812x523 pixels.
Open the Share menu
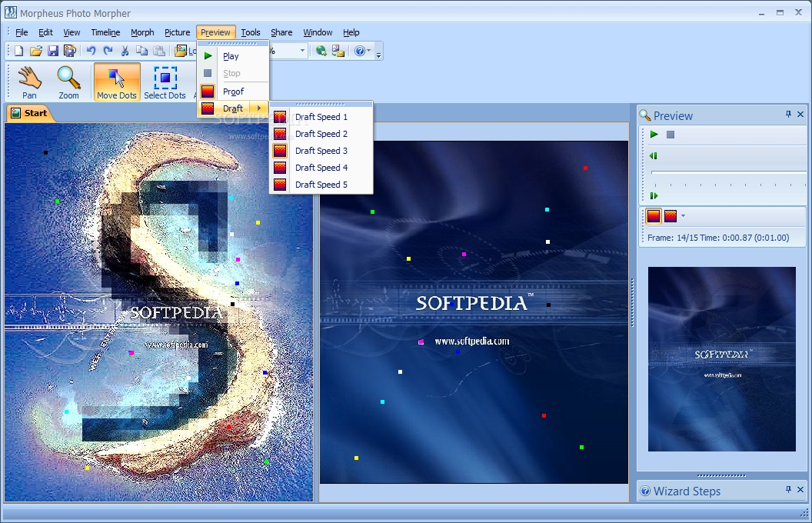[281, 32]
